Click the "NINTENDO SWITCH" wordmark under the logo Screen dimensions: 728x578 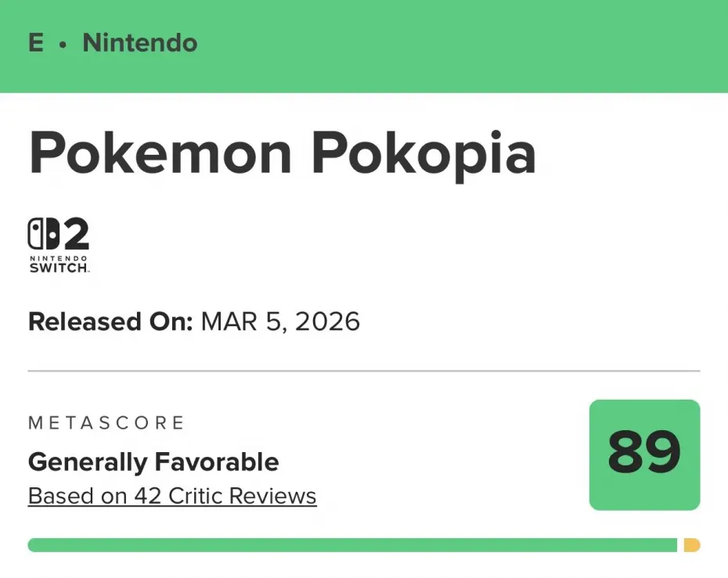[x=59, y=264]
